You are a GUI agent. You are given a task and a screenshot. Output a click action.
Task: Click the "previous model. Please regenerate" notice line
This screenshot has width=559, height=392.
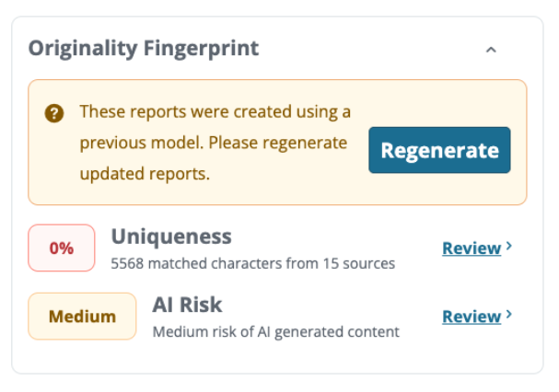coord(213,144)
